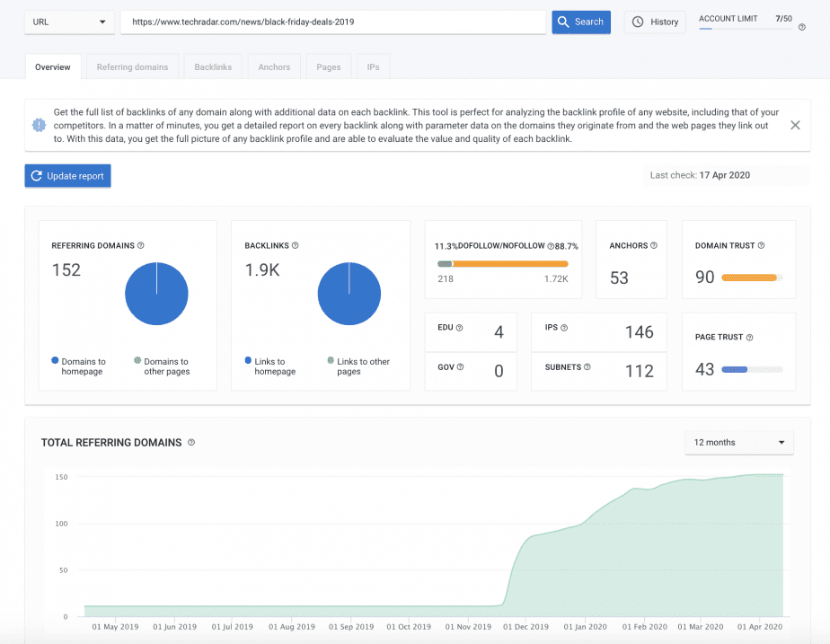The image size is (830, 644).
Task: Open help icon next to Anchors
Action: point(654,245)
